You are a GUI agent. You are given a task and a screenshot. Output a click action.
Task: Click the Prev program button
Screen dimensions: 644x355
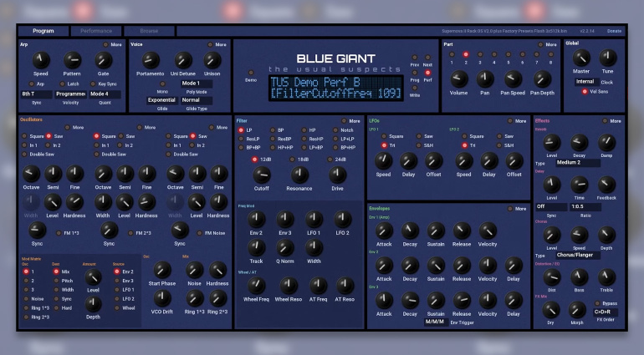(x=414, y=58)
